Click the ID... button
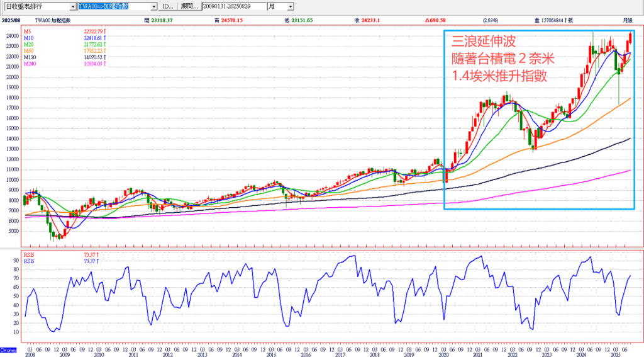This screenshot has width=644, height=357. click(167, 6)
